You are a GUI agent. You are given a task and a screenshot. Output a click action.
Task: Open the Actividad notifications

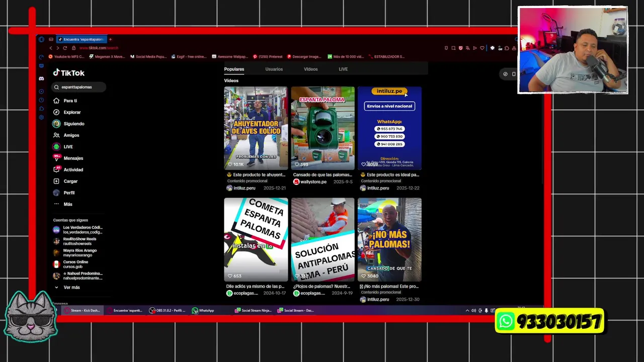(x=68, y=169)
